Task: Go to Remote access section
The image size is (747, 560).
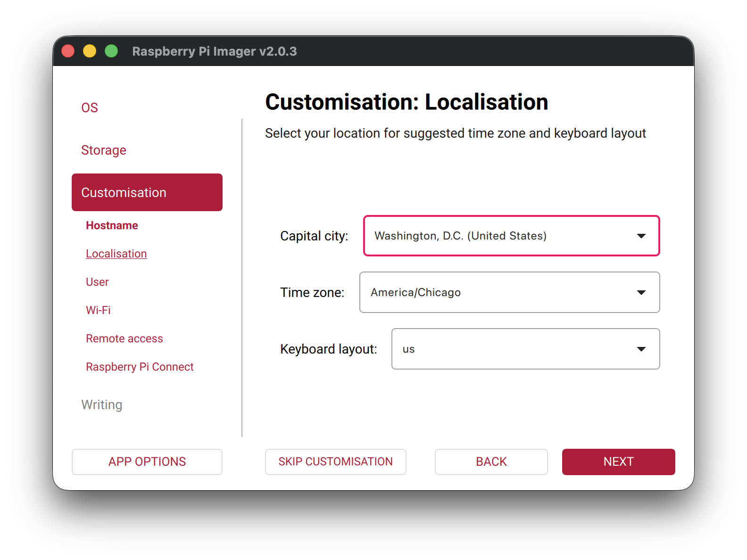Action: [124, 338]
